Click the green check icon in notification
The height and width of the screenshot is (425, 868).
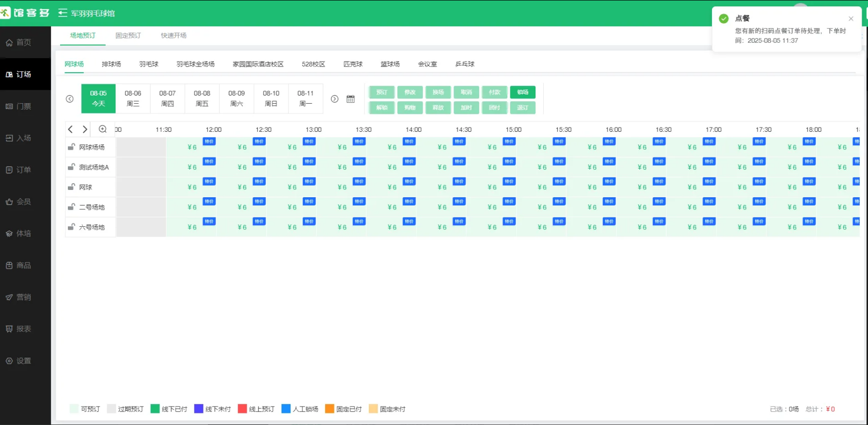pyautogui.click(x=724, y=18)
